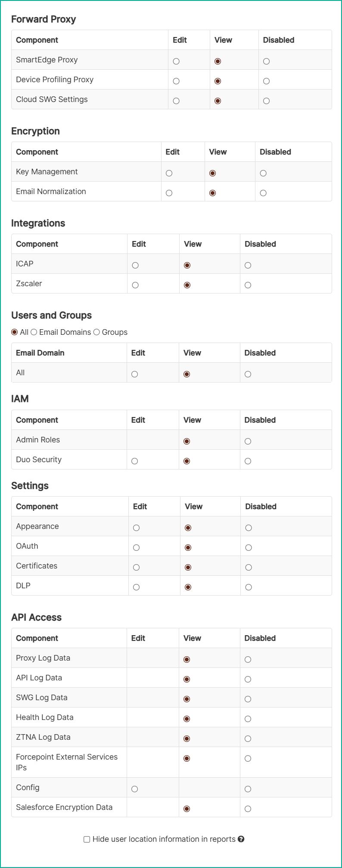Image resolution: width=342 pixels, height=868 pixels.
Task: Disable DLP settings access
Action: tap(249, 587)
